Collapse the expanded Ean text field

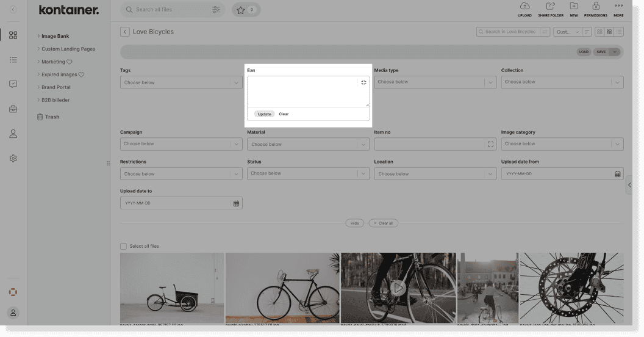coord(363,82)
